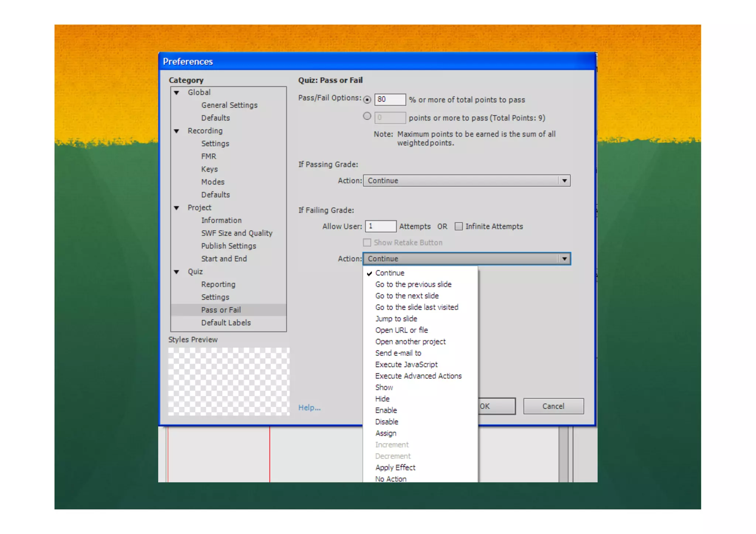Pick Execute Advanced Actions from list
This screenshot has width=756, height=534.
pos(418,376)
